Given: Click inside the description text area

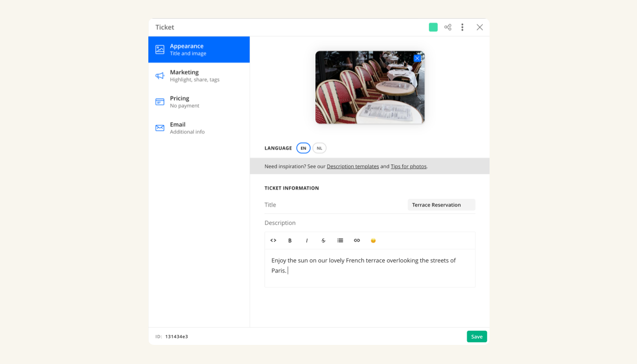Looking at the screenshot, I should pos(370,268).
